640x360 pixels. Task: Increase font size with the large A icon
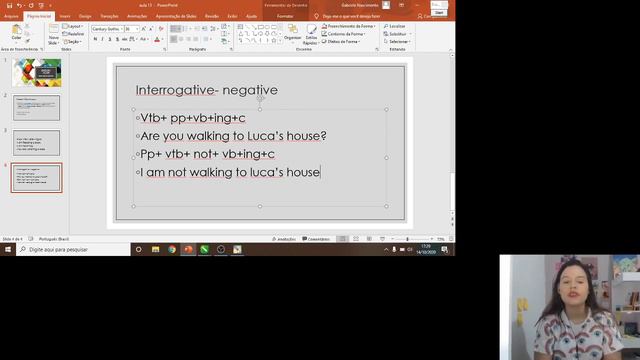pyautogui.click(x=144, y=29)
